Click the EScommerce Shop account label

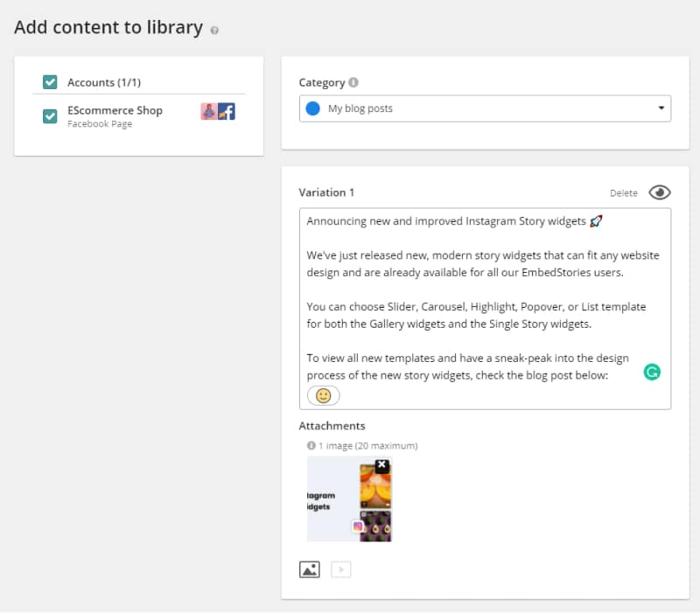click(115, 111)
